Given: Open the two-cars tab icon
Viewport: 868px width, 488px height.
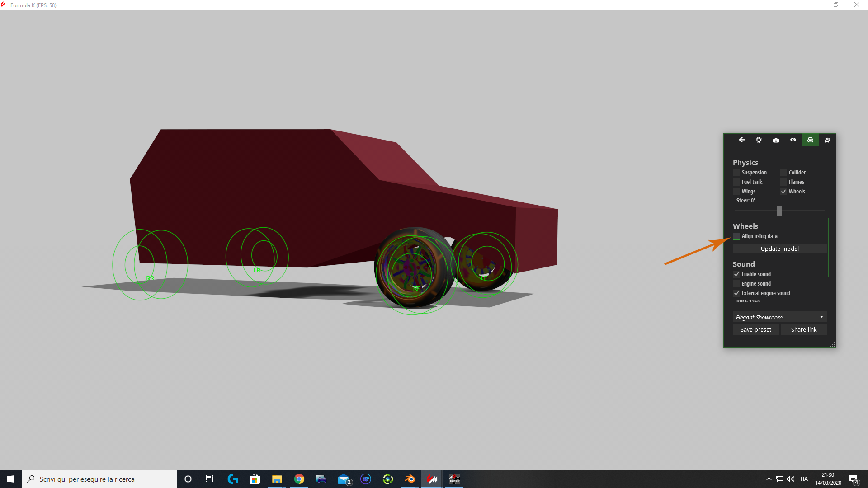Looking at the screenshot, I should [x=828, y=140].
